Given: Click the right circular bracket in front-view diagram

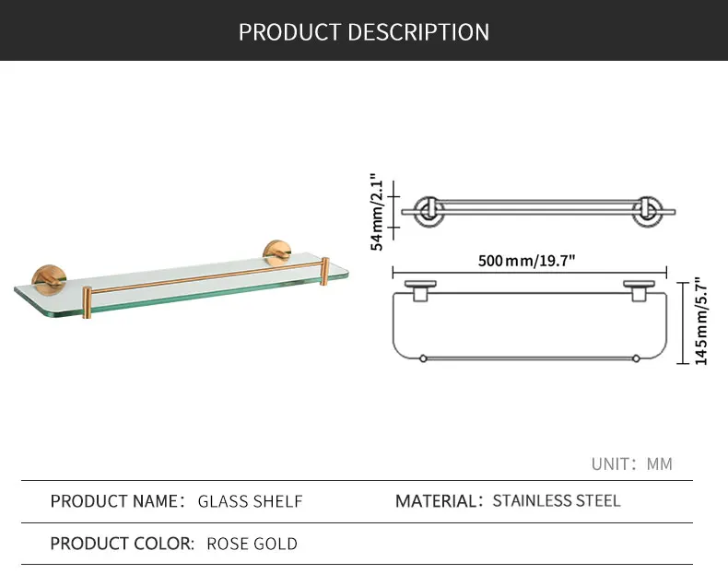Looking at the screenshot, I should [x=647, y=212].
